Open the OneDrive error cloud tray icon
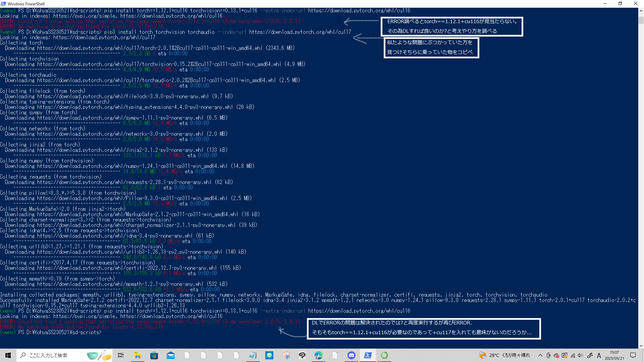 point(556,356)
